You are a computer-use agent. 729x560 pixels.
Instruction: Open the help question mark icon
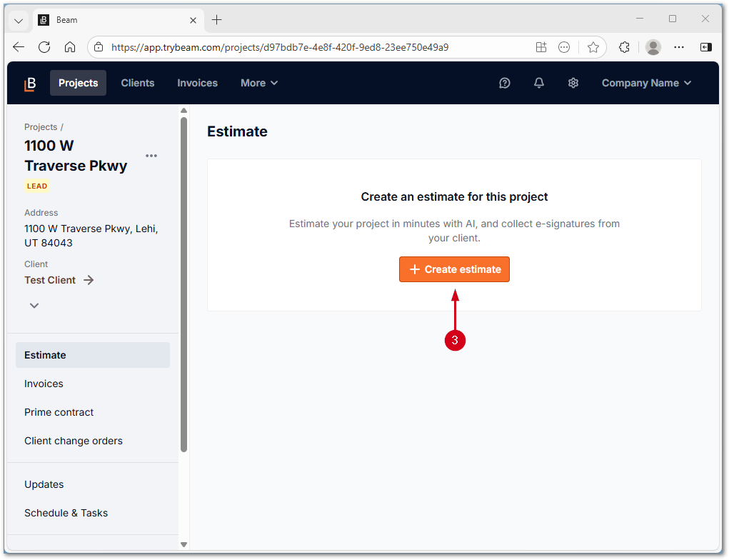[505, 83]
